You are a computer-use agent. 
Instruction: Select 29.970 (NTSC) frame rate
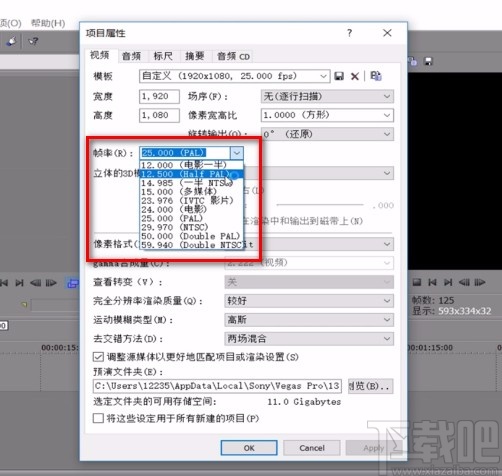tap(192, 227)
